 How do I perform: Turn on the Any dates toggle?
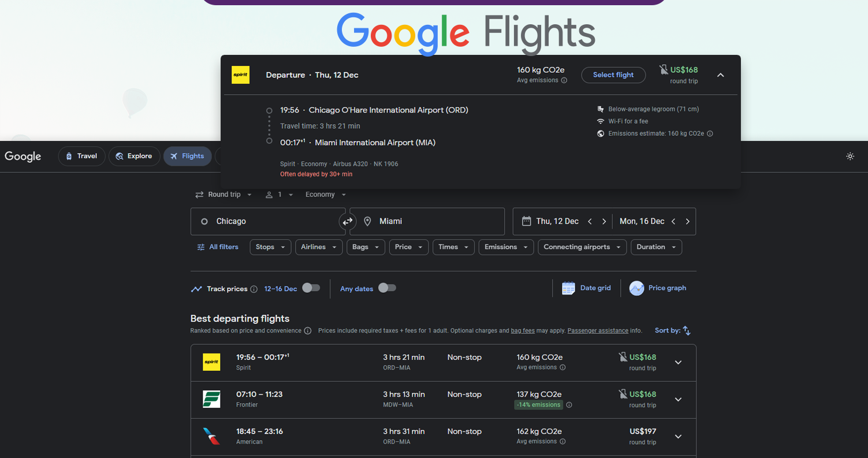[x=387, y=288]
